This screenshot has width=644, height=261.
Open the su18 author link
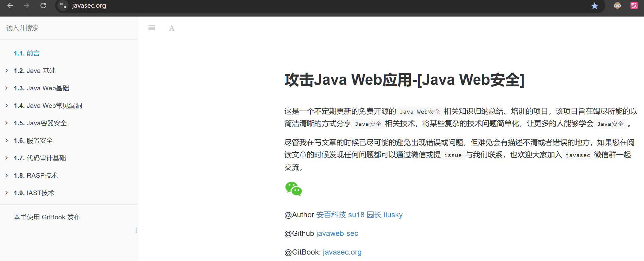[x=356, y=215]
